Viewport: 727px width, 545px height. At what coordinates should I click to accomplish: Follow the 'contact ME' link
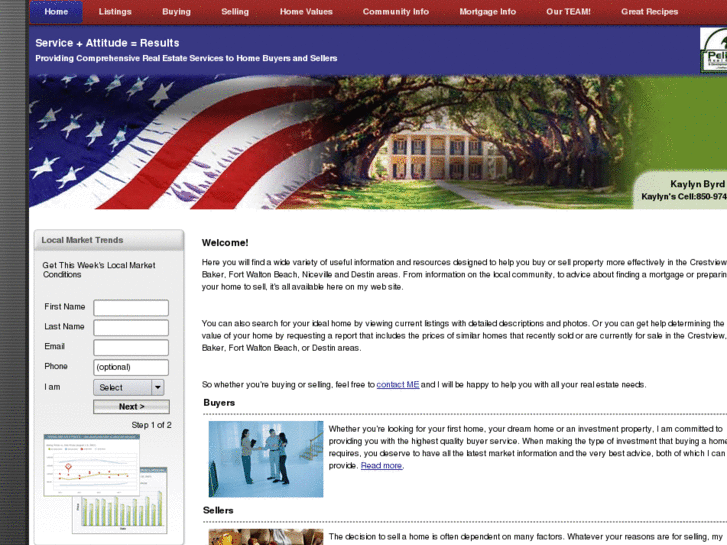(x=398, y=385)
